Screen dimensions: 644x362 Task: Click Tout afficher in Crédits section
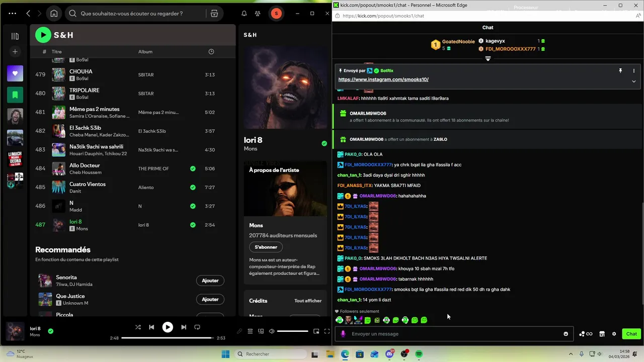coord(308,301)
